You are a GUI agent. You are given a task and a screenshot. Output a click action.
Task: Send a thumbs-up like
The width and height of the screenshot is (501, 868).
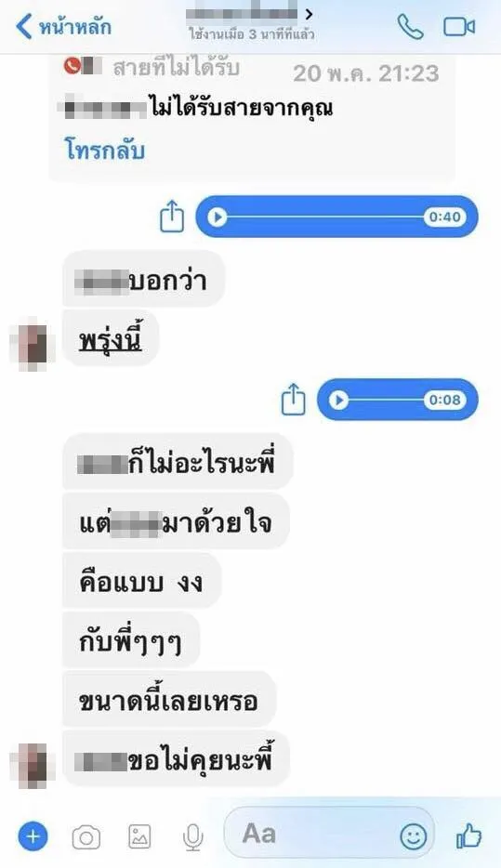(468, 835)
